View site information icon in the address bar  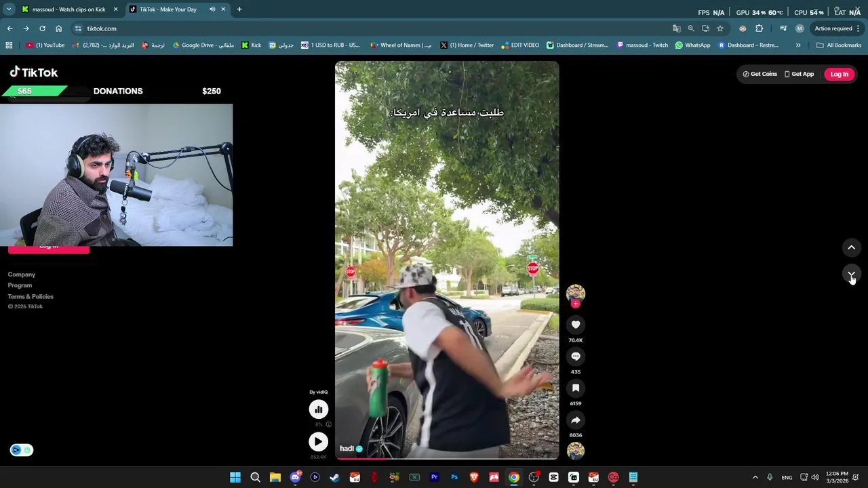click(78, 28)
